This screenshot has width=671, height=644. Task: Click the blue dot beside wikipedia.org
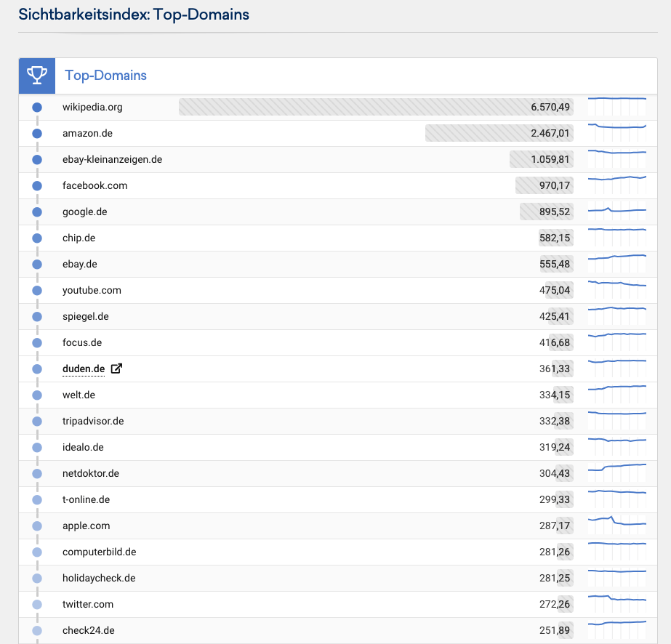(x=37, y=108)
